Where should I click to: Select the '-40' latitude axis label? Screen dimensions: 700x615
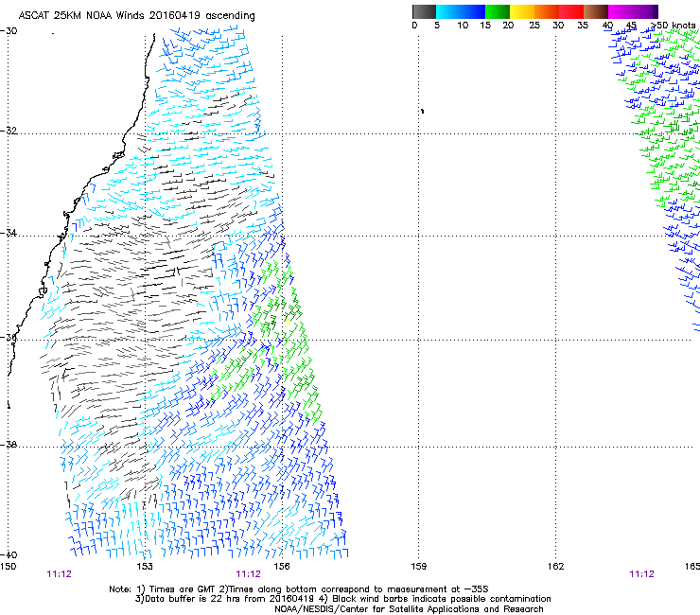pos(9,555)
